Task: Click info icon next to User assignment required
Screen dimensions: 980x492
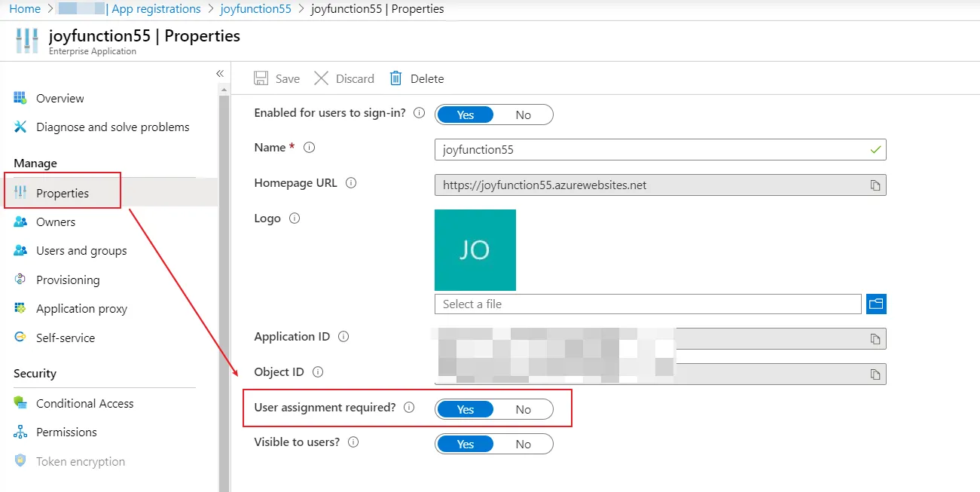Action: click(x=409, y=408)
